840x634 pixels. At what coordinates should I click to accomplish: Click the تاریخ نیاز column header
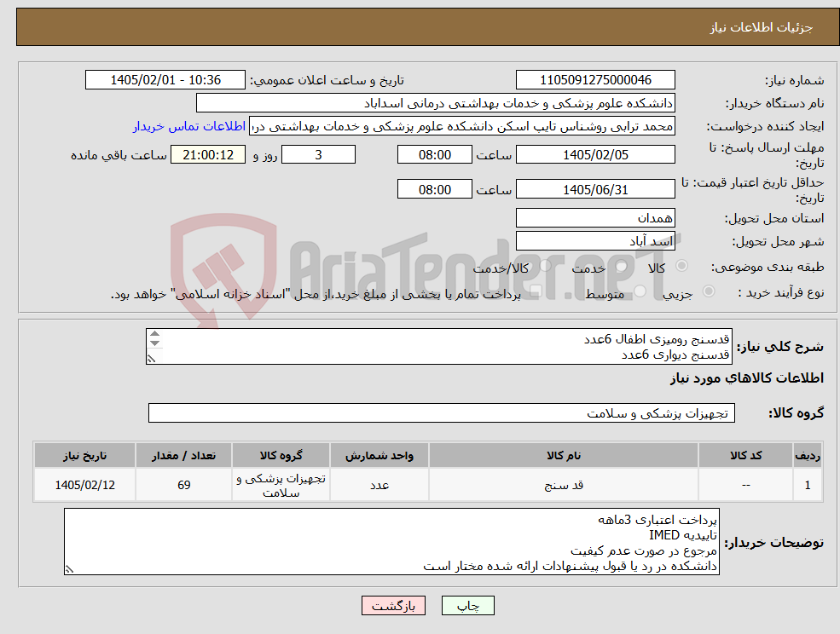click(84, 455)
